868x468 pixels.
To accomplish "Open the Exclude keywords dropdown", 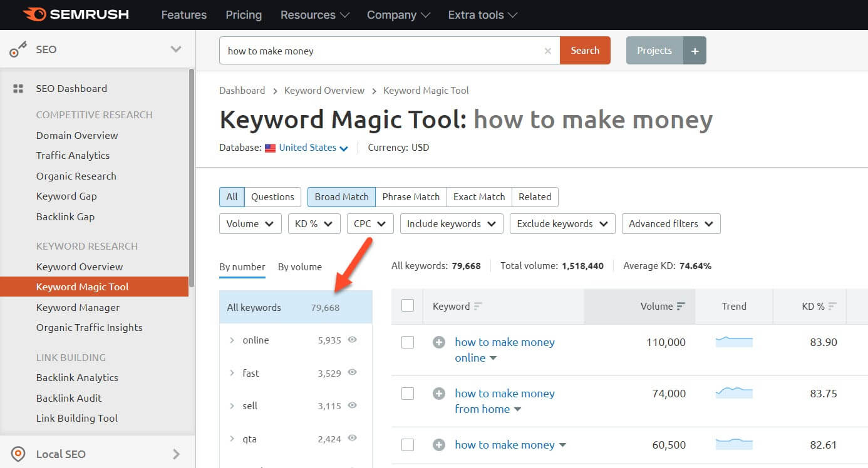I will [x=562, y=224].
